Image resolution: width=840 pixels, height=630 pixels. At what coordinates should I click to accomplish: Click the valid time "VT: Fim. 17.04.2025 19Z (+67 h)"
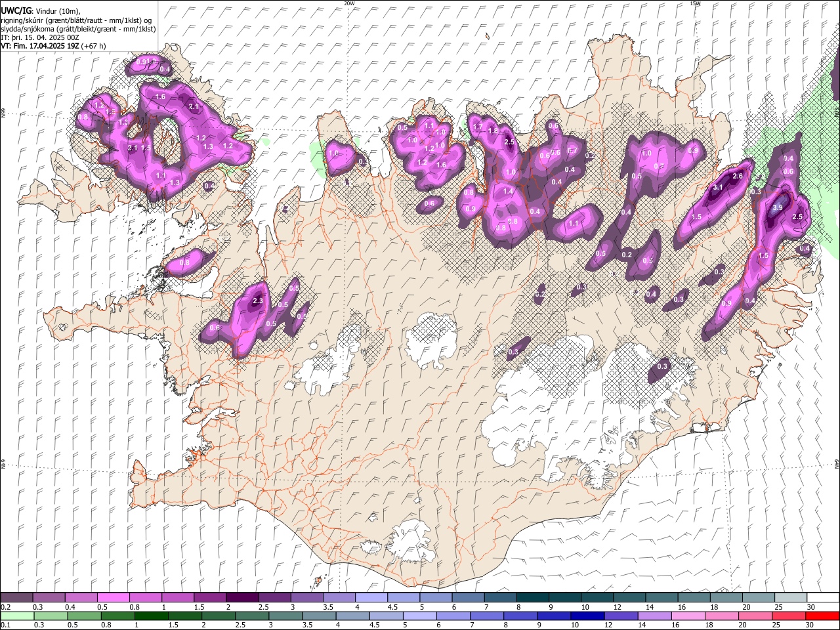pos(53,46)
